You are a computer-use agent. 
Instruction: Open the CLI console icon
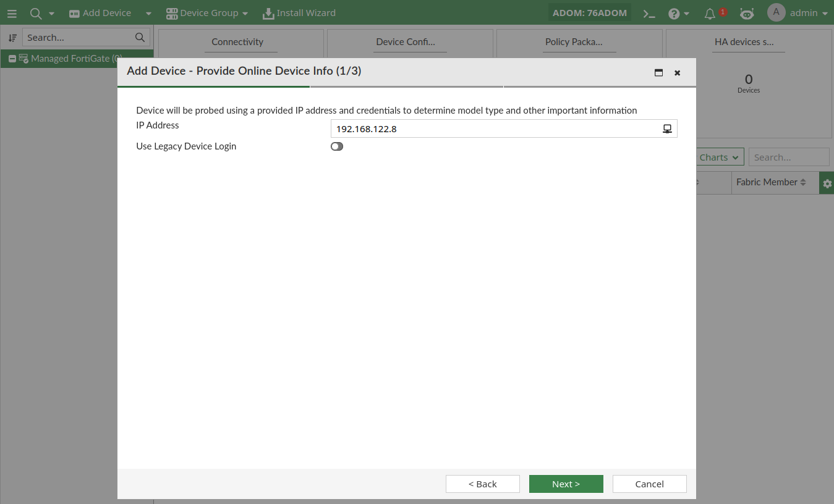[649, 13]
